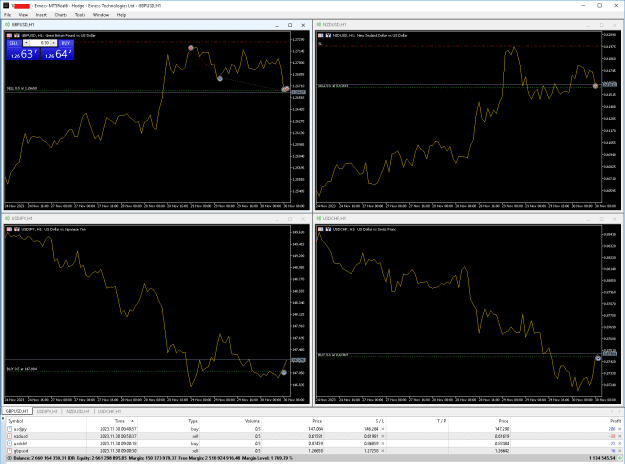Click the 1.26 64 buy price tile
Screen dimensions: 625x464
(x=57, y=54)
